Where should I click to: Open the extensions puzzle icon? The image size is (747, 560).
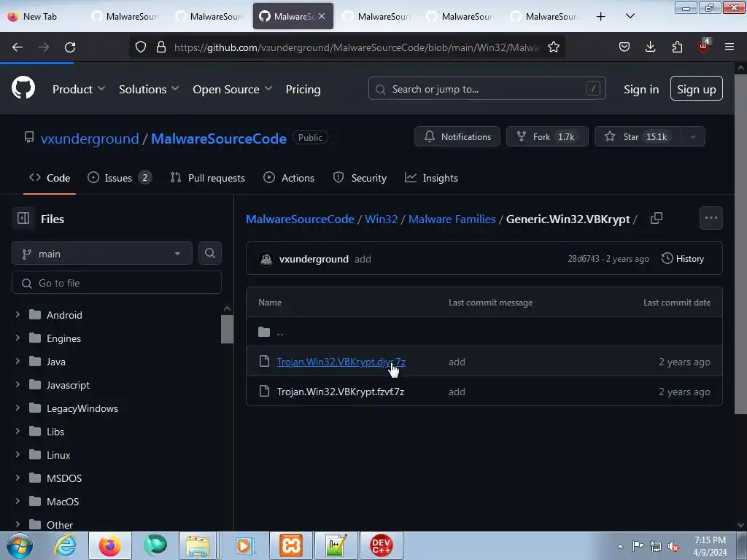tap(677, 47)
